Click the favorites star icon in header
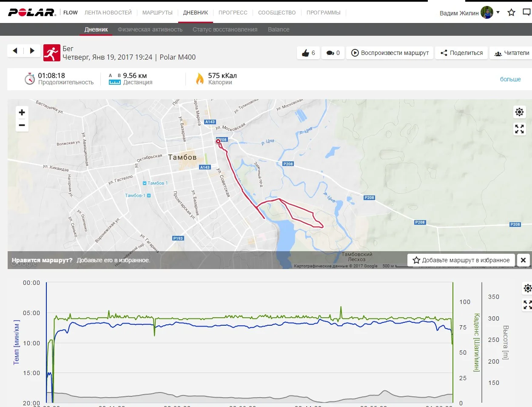 coord(511,12)
